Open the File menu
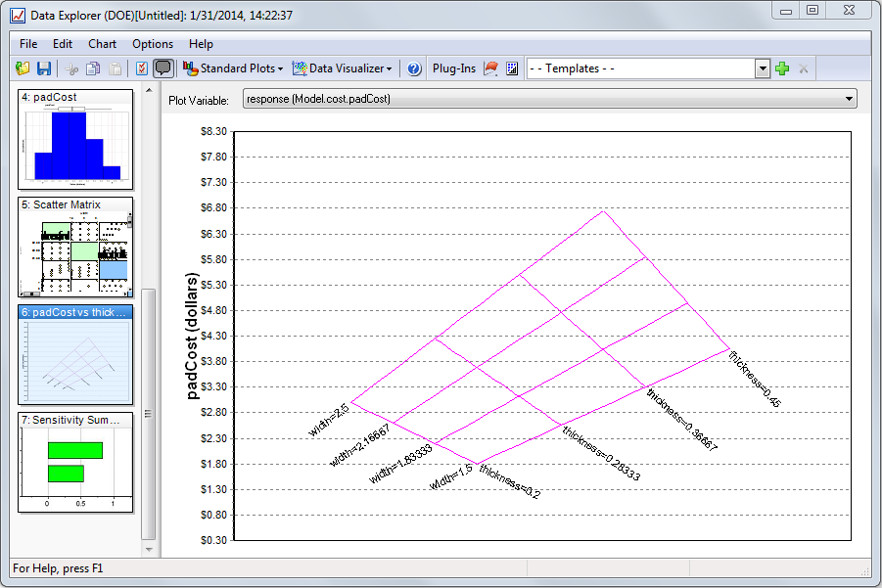 (28, 44)
